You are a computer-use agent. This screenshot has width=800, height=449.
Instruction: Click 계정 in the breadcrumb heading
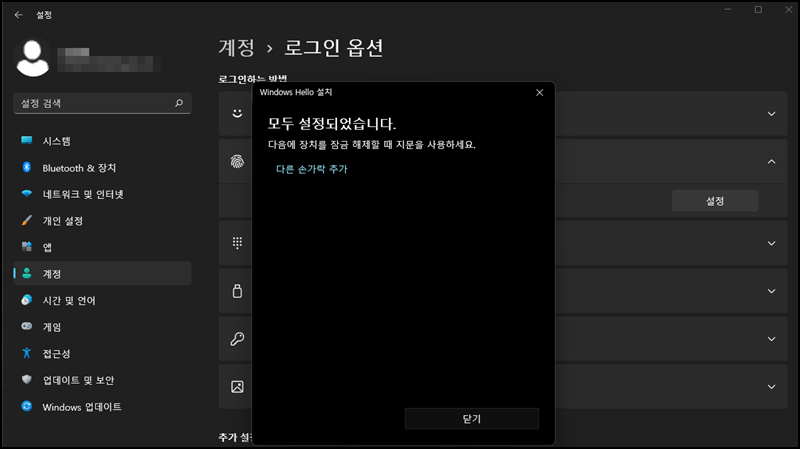[x=237, y=48]
